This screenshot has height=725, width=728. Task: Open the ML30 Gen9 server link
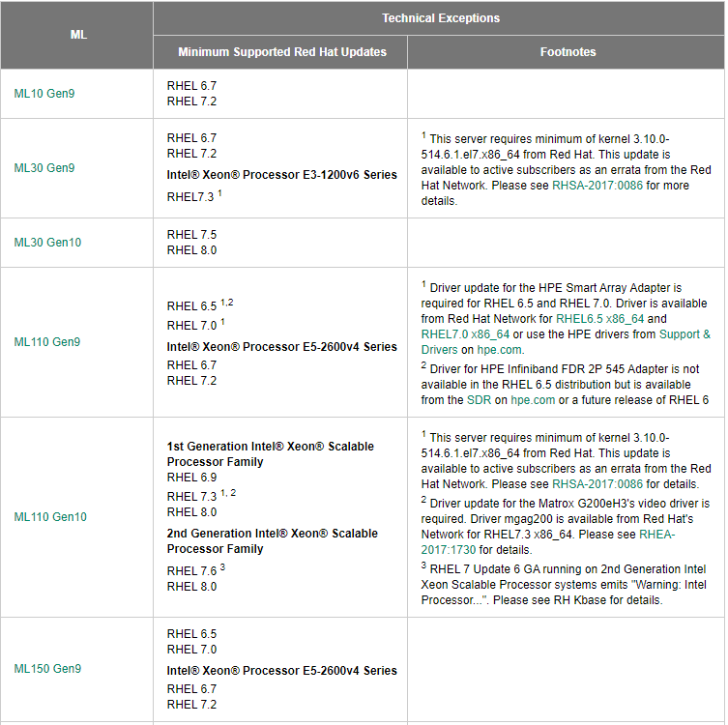click(44, 167)
